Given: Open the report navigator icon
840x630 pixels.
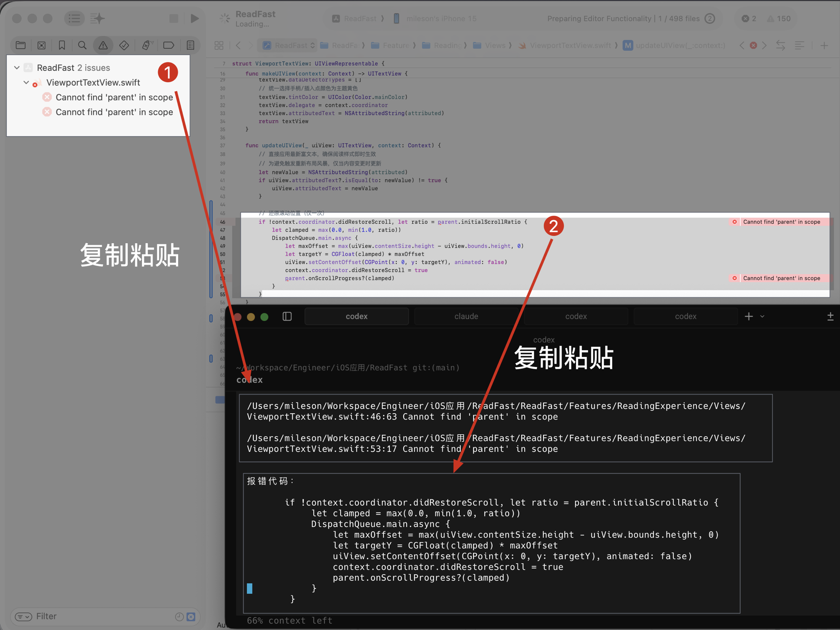Looking at the screenshot, I should coord(190,45).
